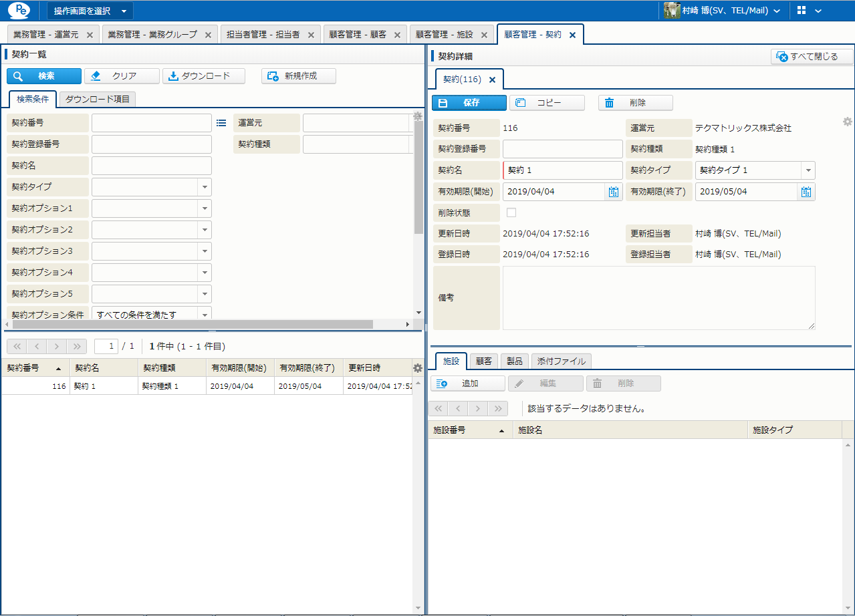855x616 pixels.
Task: Open grid settings gear in contract list
Action: click(418, 367)
